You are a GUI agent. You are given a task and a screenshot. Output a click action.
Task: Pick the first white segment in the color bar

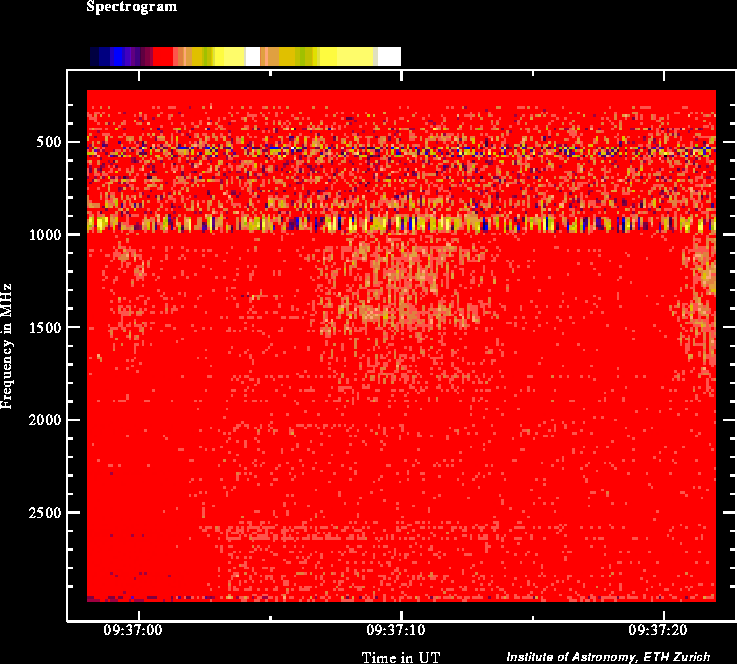252,56
